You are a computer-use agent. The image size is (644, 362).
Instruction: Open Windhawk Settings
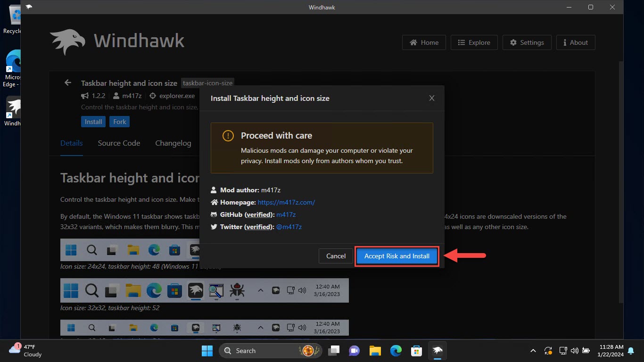pyautogui.click(x=527, y=42)
